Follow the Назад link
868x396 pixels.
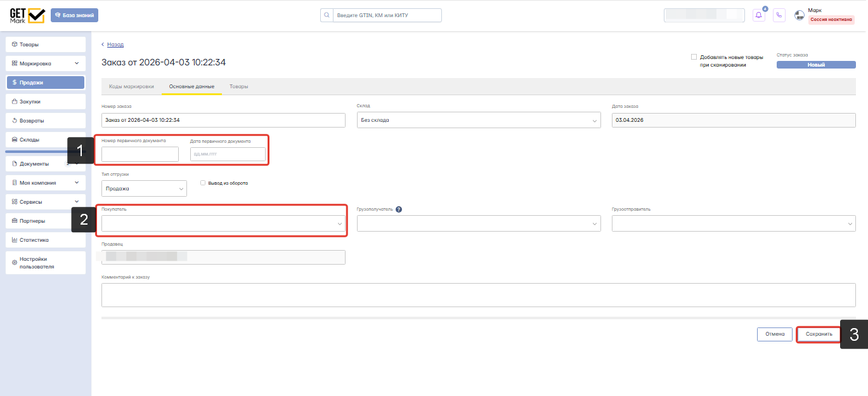[x=115, y=44]
